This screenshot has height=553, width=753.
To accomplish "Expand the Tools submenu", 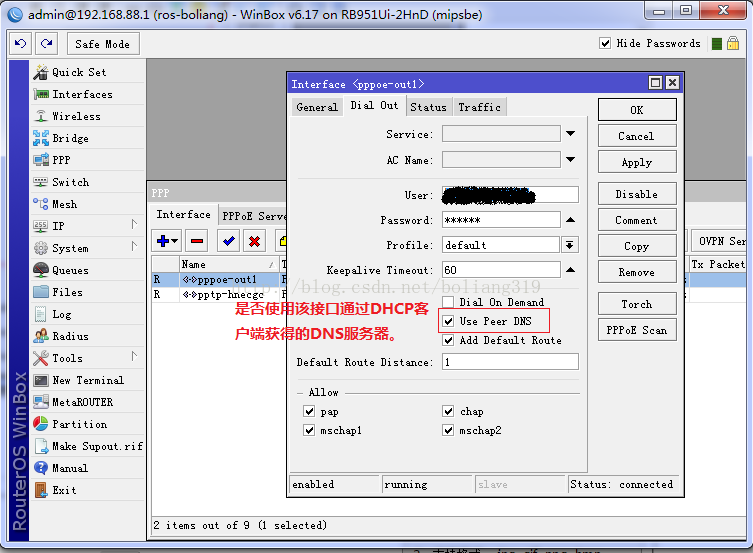I will pyautogui.click(x=134, y=356).
